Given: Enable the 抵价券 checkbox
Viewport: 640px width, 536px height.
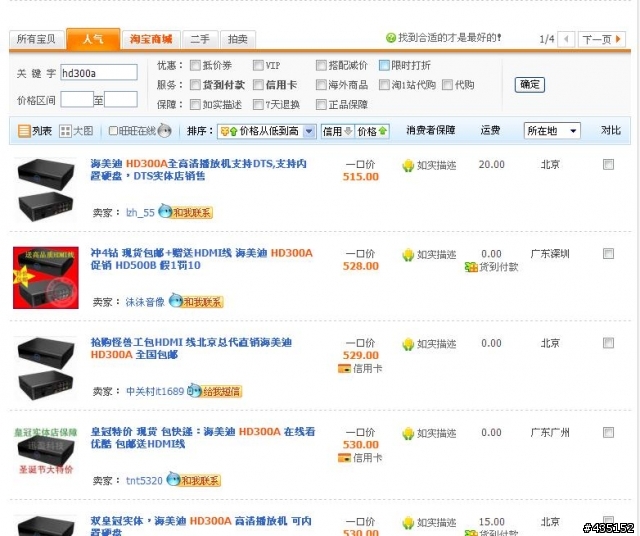Looking at the screenshot, I should pyautogui.click(x=195, y=65).
